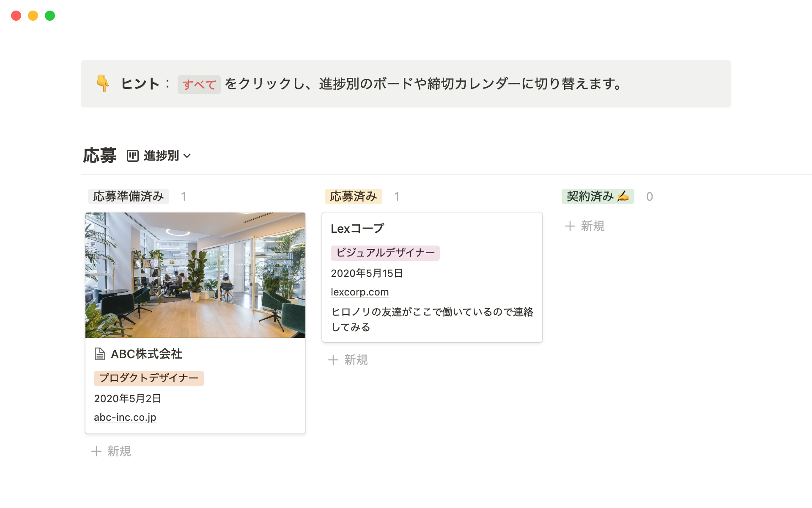Open the Lexコープ card title
812x508 pixels.
point(357,229)
